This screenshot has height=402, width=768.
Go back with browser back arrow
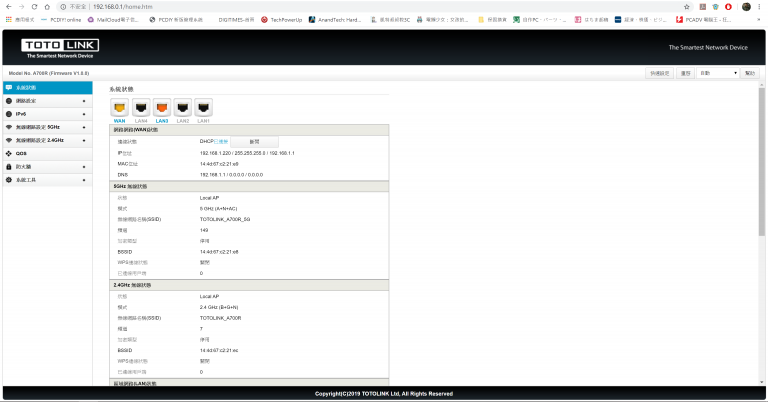click(x=8, y=7)
